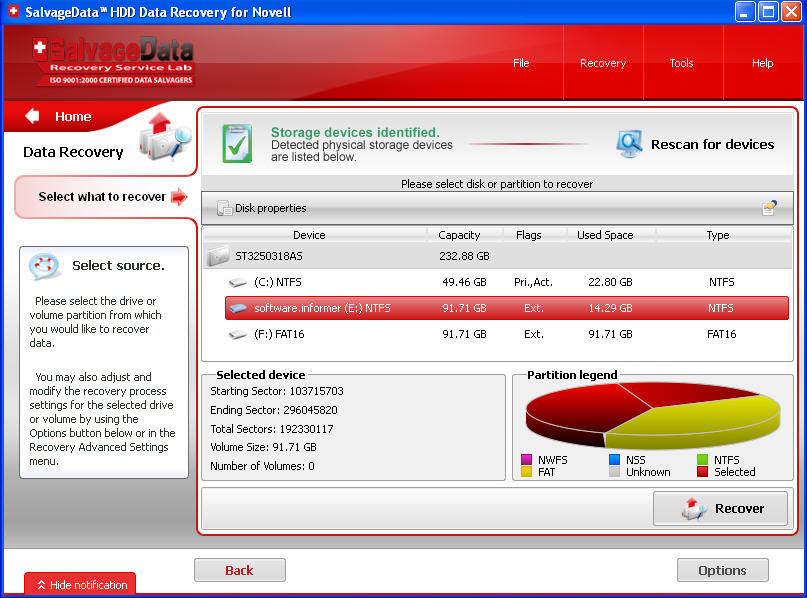Screen dimensions: 807x598
Task: Click the Pri.,Act. flags cell
Action: [x=533, y=282]
